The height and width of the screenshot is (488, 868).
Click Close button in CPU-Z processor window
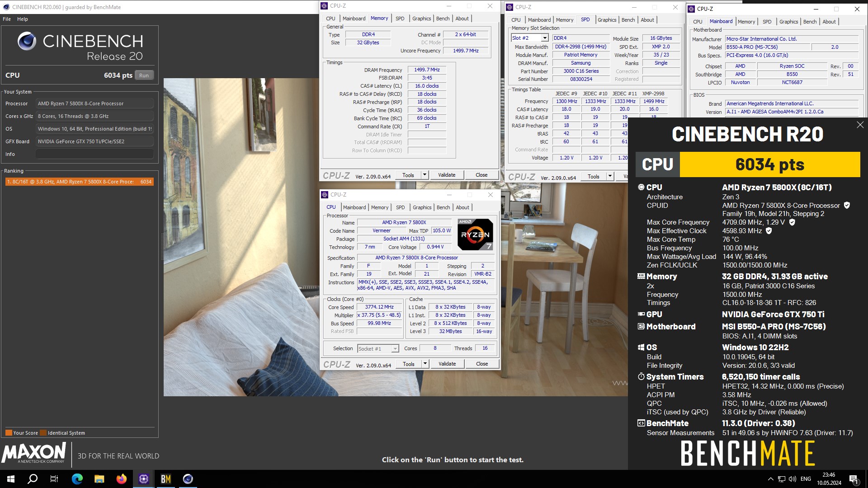(482, 364)
